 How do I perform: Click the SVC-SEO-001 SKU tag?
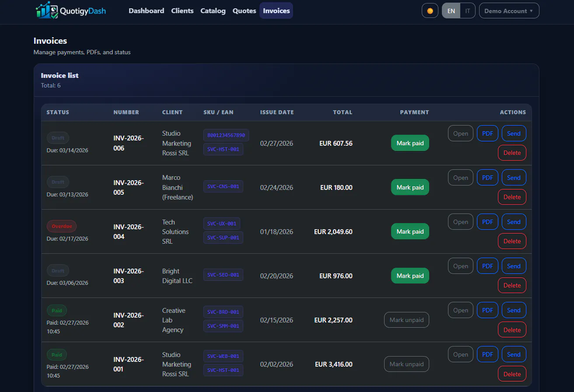point(223,275)
